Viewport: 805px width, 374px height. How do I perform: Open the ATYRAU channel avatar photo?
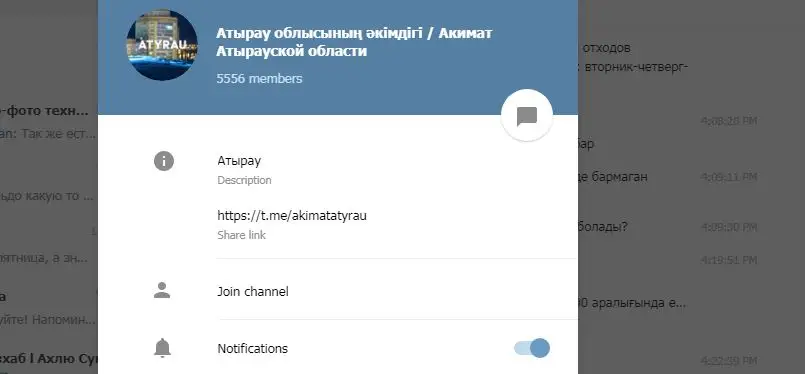162,45
